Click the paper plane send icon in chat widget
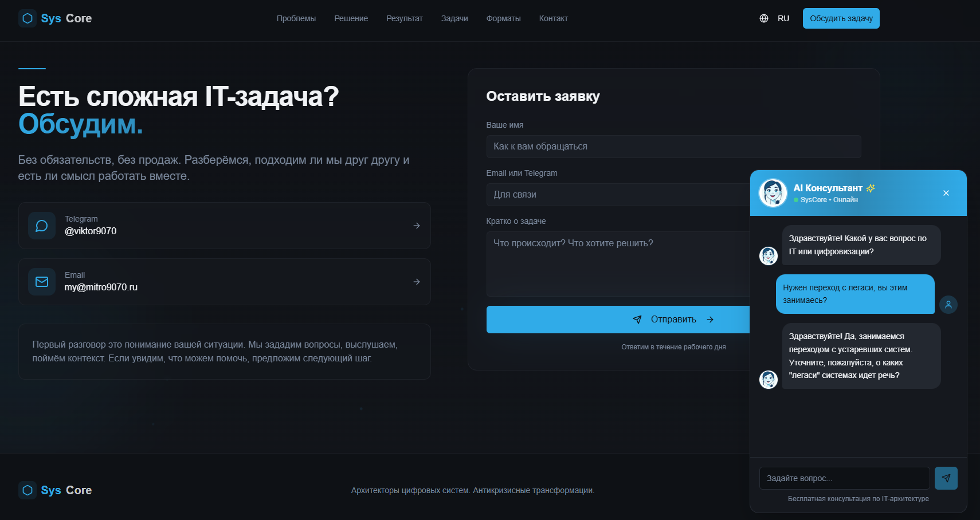980x520 pixels. tap(946, 478)
